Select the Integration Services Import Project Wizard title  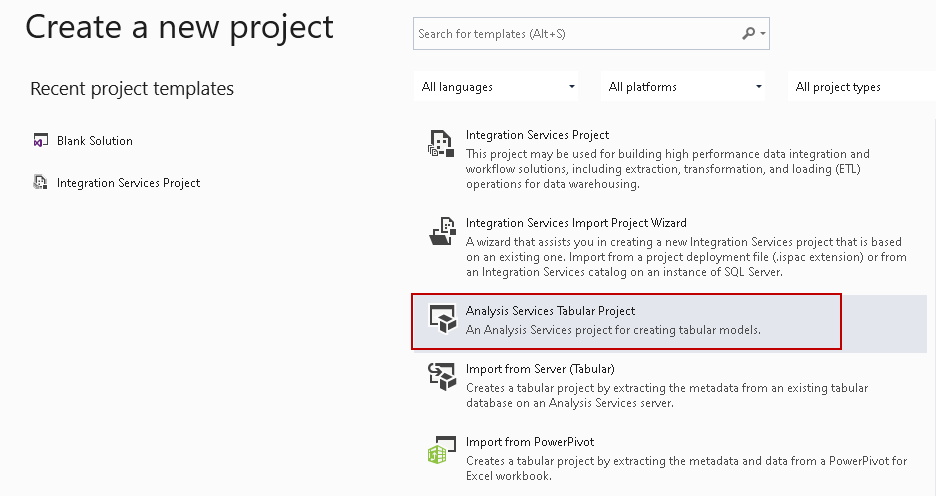coord(576,223)
